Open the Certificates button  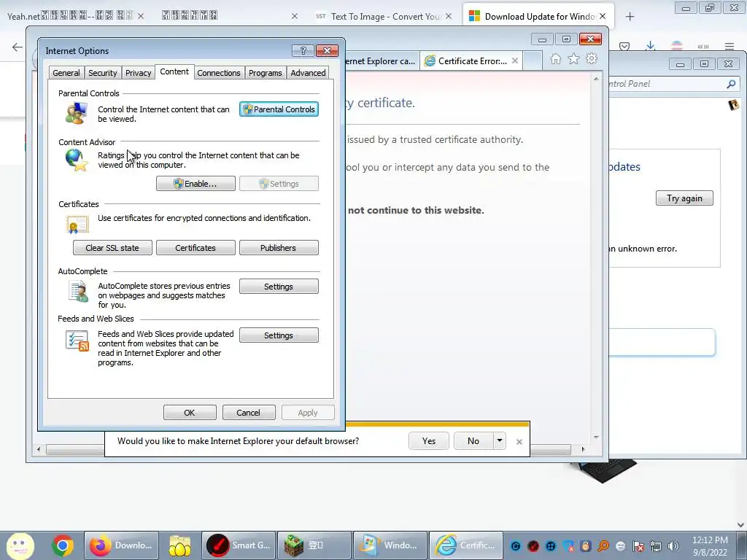click(196, 248)
